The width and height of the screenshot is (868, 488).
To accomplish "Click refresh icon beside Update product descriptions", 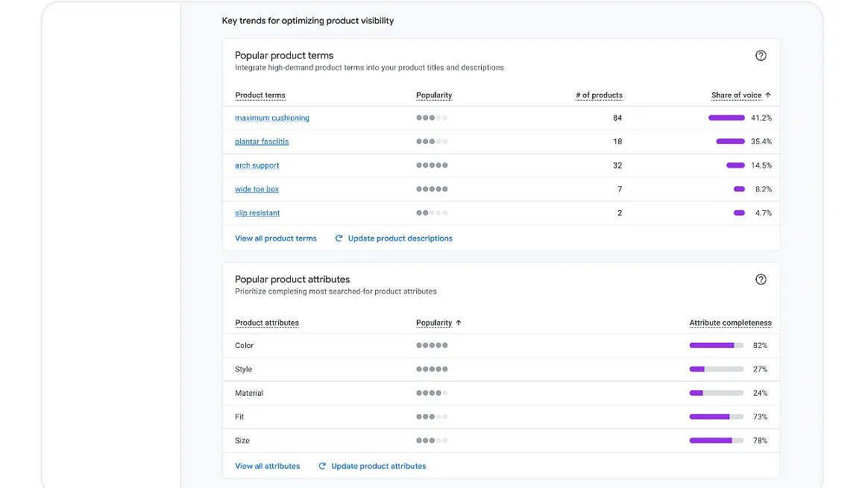I will [x=339, y=238].
